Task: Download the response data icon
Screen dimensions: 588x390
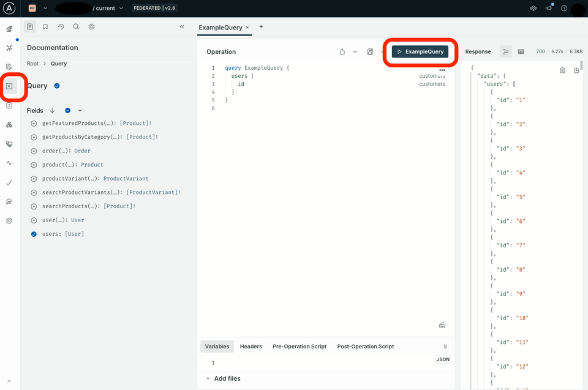Action: coord(576,70)
